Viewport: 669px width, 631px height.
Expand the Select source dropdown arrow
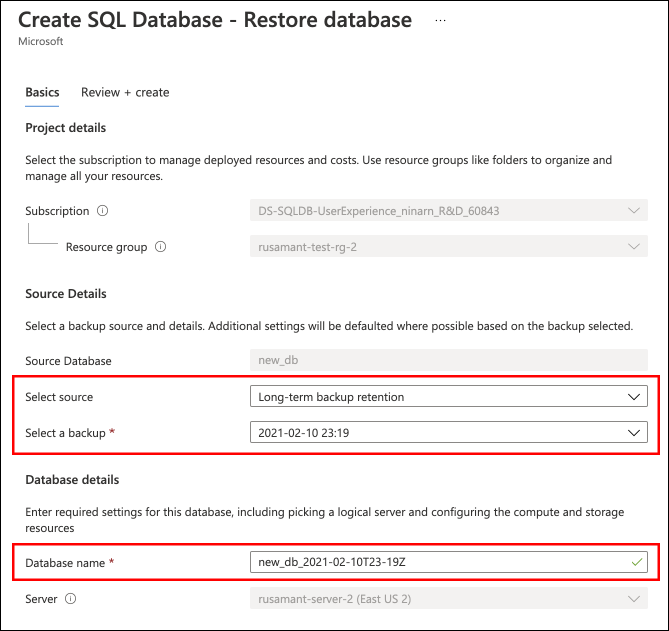click(x=632, y=397)
